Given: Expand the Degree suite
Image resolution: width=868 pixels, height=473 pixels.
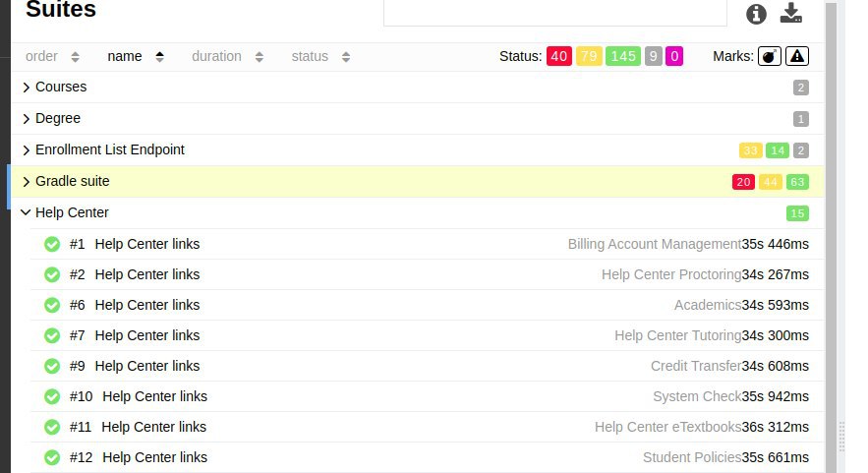Looking at the screenshot, I should pyautogui.click(x=418, y=119).
